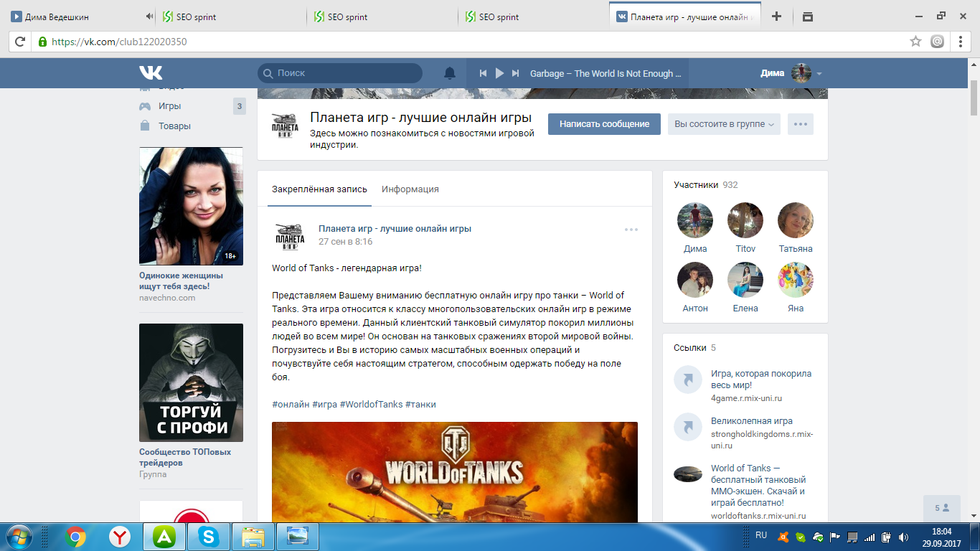980x551 pixels.
Task: Open the group actions three-dots button
Action: 801,124
